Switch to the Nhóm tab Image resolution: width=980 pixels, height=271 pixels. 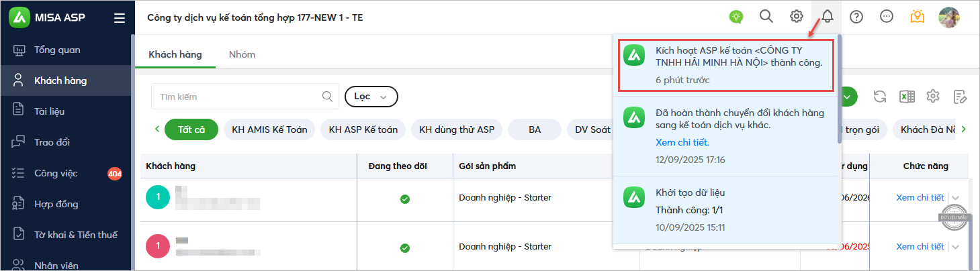click(x=242, y=54)
